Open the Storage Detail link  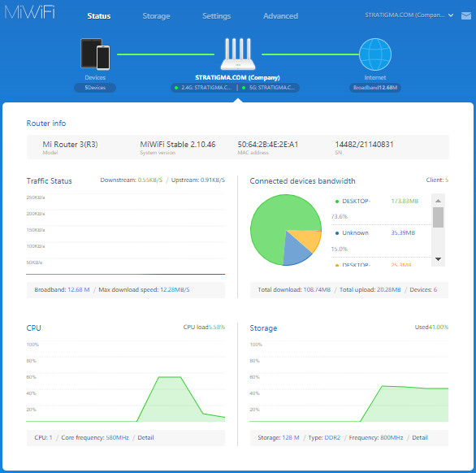420,437
